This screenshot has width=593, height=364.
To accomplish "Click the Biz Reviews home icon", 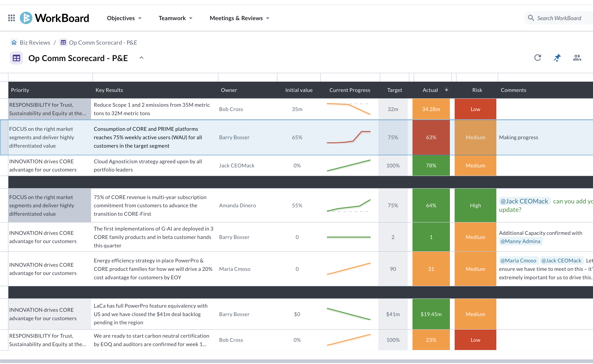I will tap(14, 43).
